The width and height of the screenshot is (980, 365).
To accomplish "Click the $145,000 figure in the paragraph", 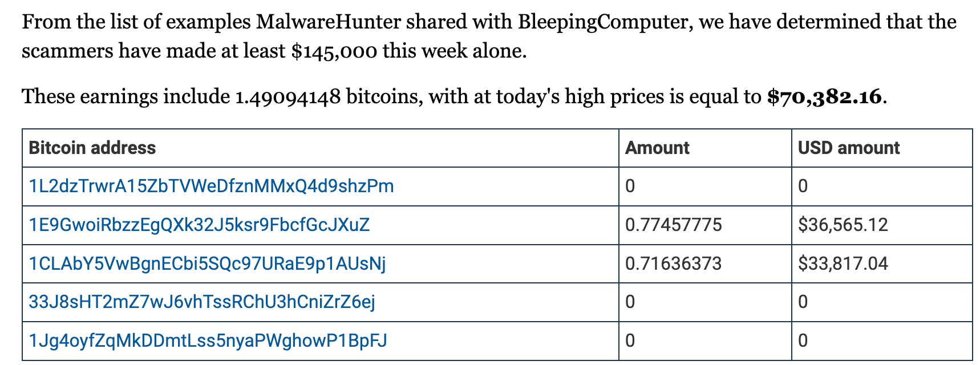I will click(x=334, y=51).
